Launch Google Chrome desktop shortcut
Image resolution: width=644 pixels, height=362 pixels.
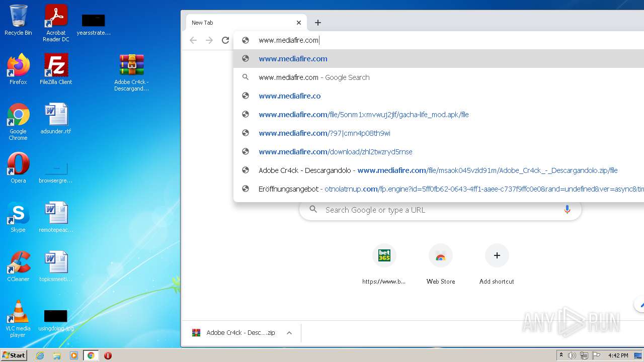pyautogui.click(x=18, y=122)
